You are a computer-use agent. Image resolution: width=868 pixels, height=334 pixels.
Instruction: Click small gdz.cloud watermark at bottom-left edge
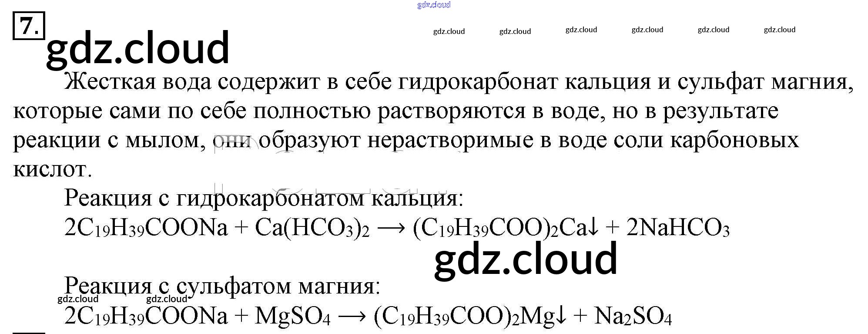[x=78, y=299]
